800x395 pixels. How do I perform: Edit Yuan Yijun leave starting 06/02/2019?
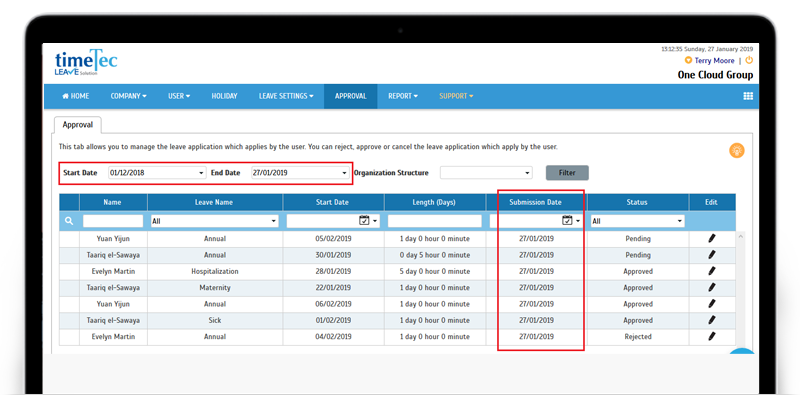tap(712, 304)
